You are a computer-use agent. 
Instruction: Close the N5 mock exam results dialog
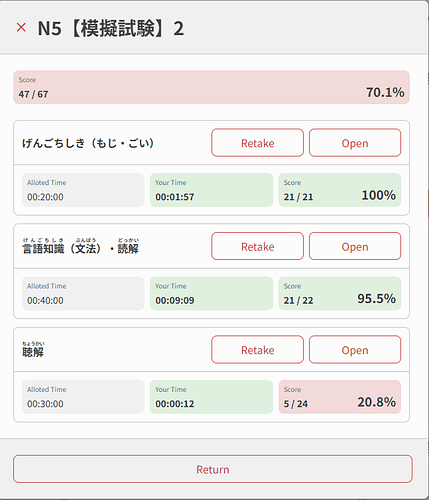pos(21,27)
